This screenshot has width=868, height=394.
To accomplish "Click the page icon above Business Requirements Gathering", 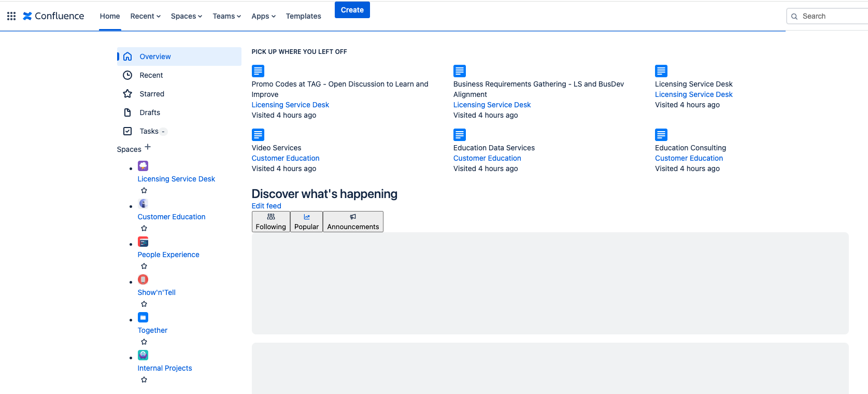I will click(x=460, y=71).
